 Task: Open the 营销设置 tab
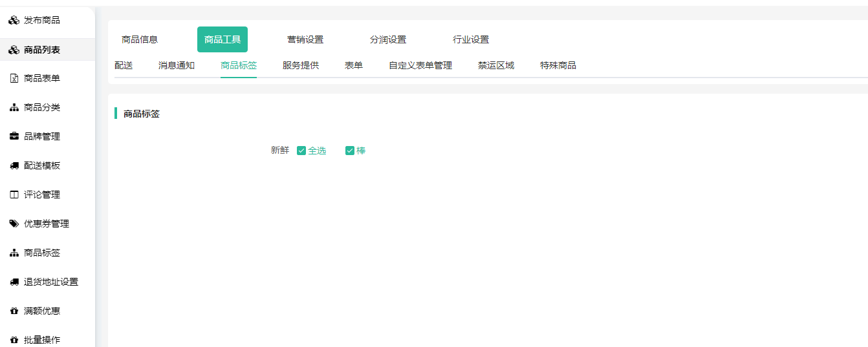pyautogui.click(x=305, y=39)
